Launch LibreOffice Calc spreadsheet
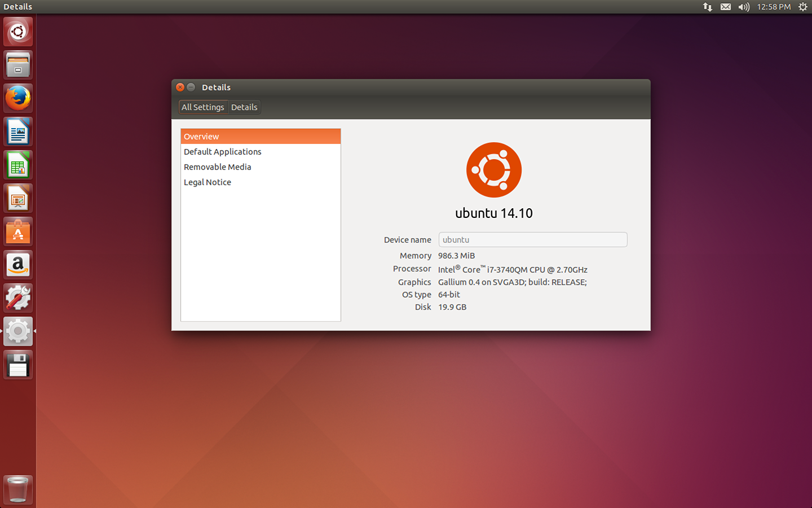 click(18, 165)
